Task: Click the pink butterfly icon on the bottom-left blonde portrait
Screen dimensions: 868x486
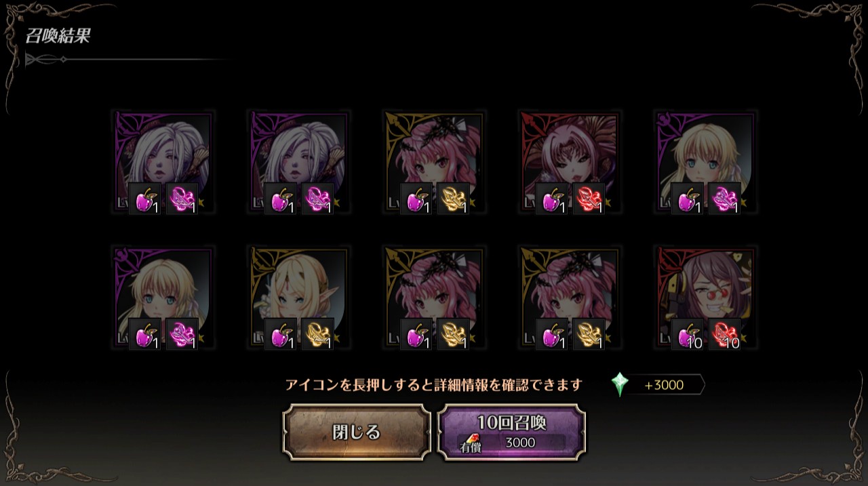Action: (x=182, y=335)
